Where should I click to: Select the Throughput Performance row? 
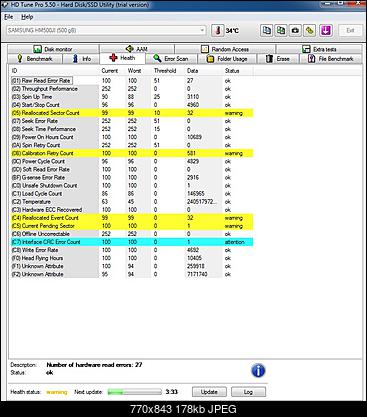pyautogui.click(x=132, y=89)
